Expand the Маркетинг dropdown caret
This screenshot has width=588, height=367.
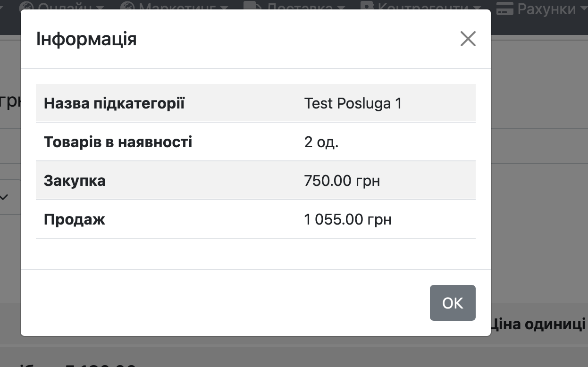[224, 8]
